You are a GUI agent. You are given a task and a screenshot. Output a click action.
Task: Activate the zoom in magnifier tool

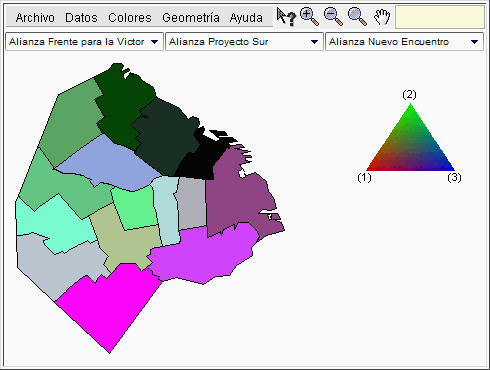309,17
